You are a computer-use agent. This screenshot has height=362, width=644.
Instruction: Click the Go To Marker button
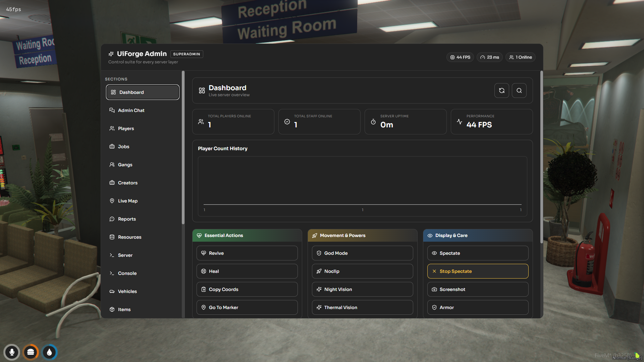click(247, 307)
